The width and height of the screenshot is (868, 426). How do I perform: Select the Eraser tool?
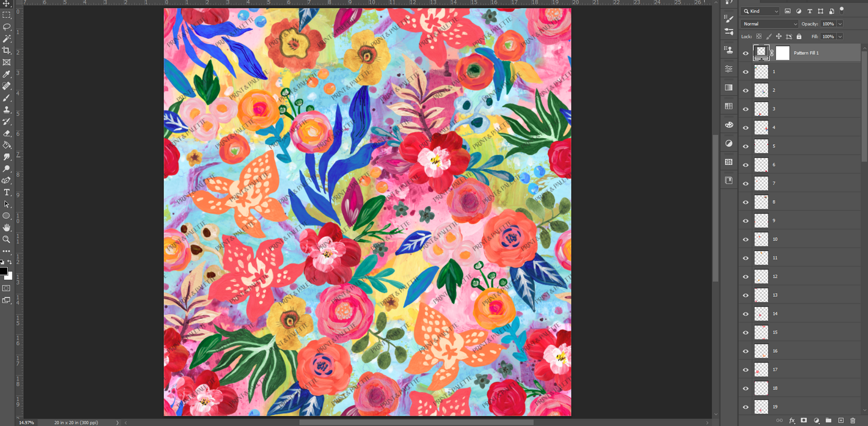7,133
